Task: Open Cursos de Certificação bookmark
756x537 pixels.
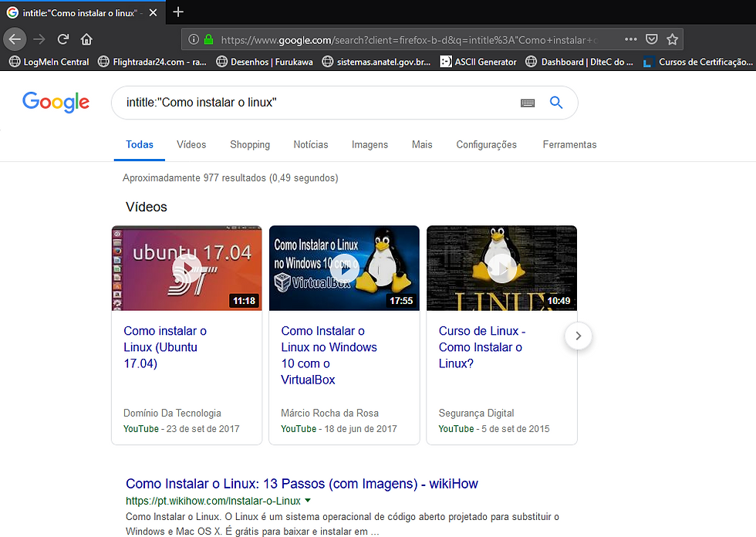Action: pyautogui.click(x=697, y=62)
